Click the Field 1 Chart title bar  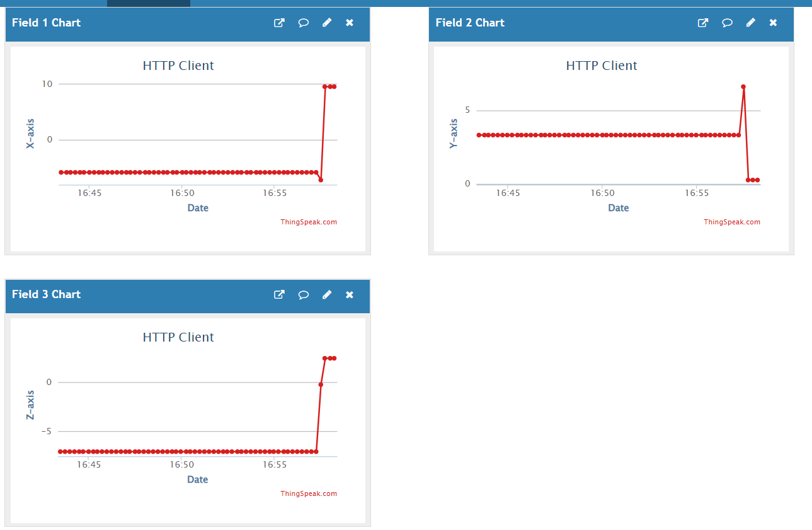coord(157,23)
